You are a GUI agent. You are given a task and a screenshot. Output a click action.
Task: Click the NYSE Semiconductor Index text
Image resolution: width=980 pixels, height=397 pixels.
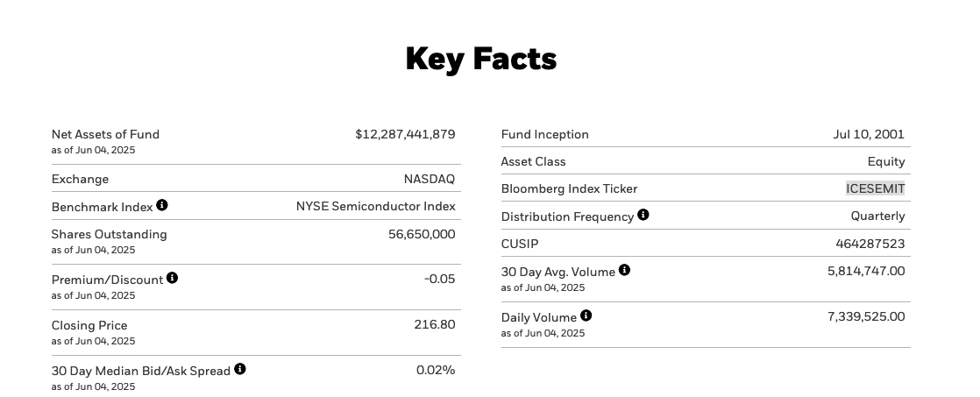(375, 206)
